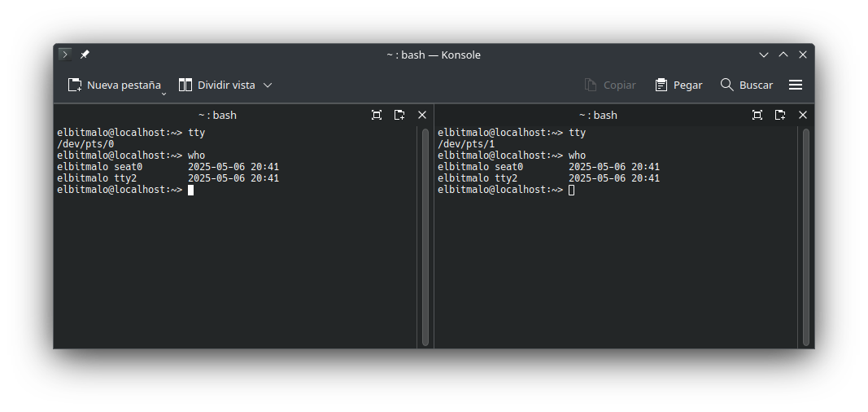This screenshot has height=412, width=868.
Task: Toggle maximize on the right terminal pane
Action: pyautogui.click(x=757, y=115)
